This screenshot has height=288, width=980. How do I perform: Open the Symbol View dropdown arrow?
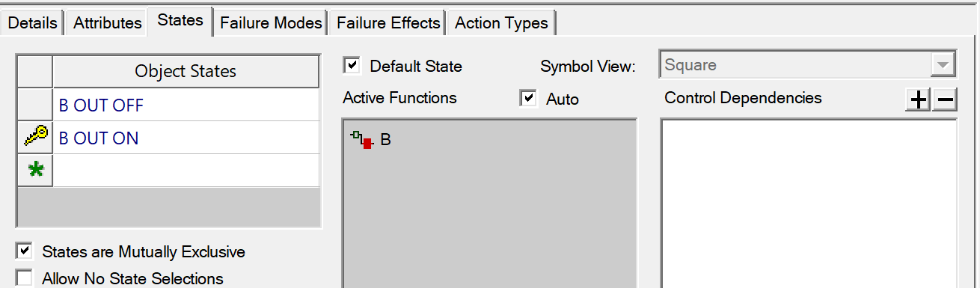pyautogui.click(x=943, y=64)
